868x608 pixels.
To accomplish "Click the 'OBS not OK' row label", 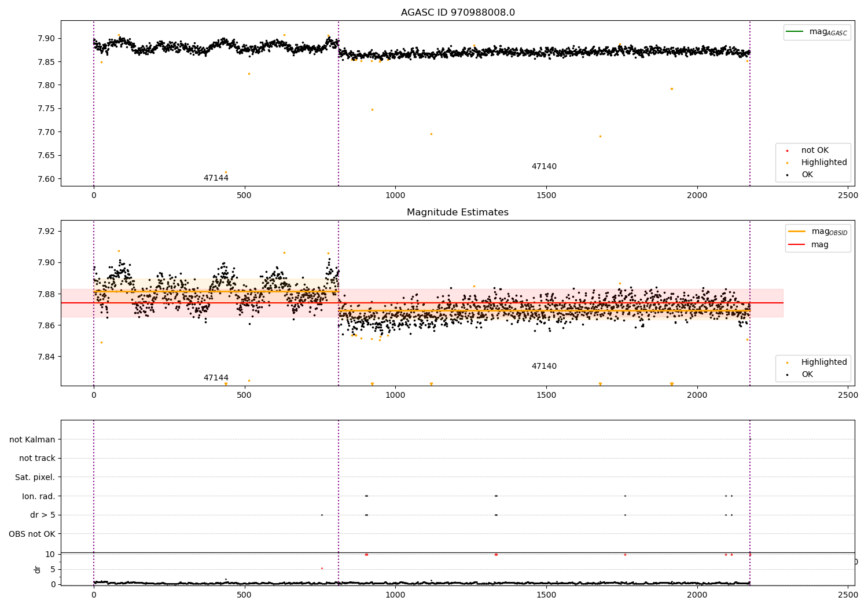I will click(32, 534).
